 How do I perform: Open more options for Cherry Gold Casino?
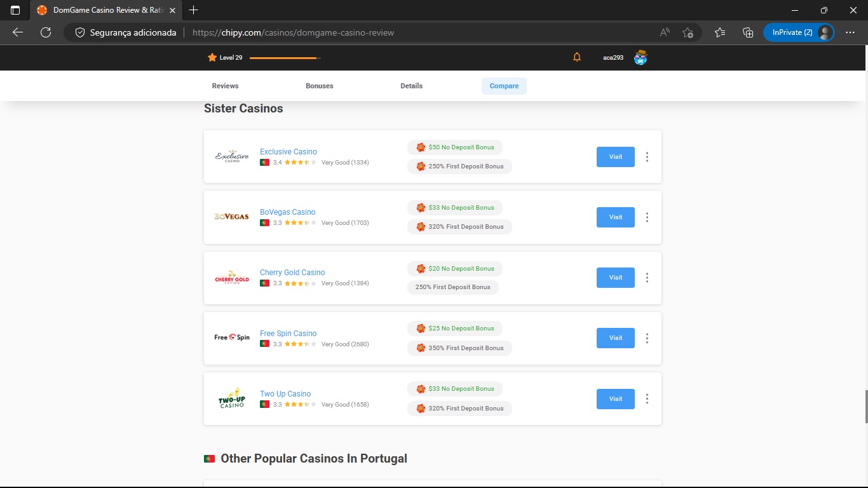tap(647, 278)
